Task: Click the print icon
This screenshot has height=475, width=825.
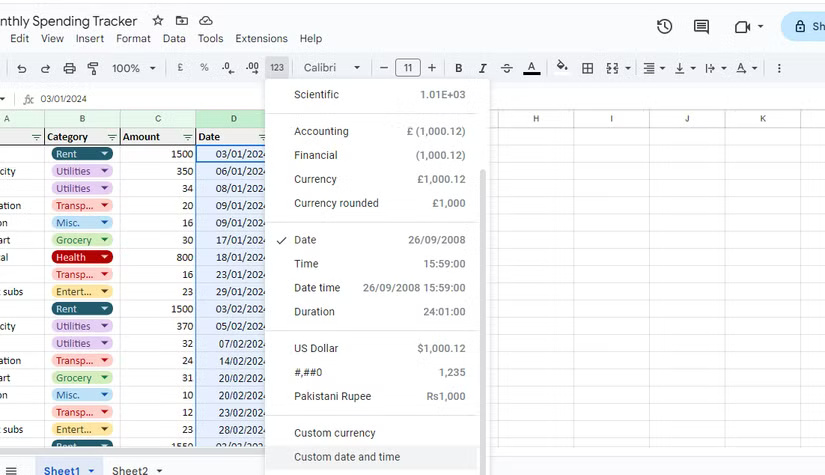Action: click(69, 68)
